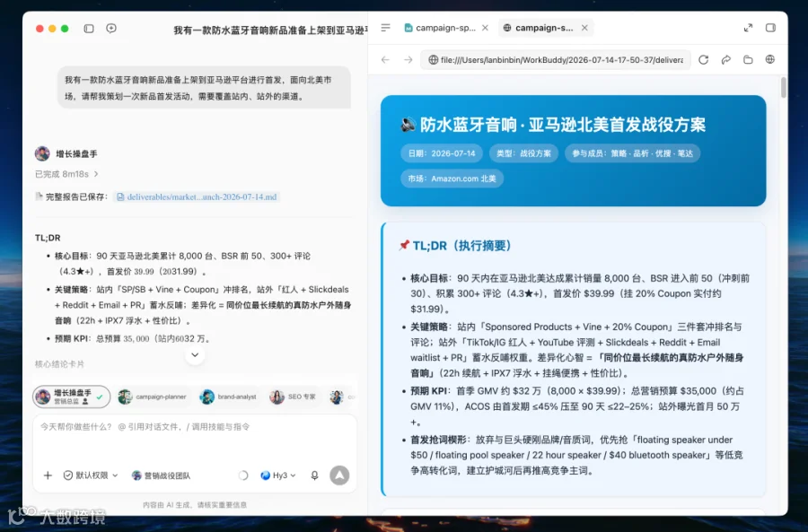Close the second campaign-s... tab
The height and width of the screenshot is (532, 808).
click(584, 28)
